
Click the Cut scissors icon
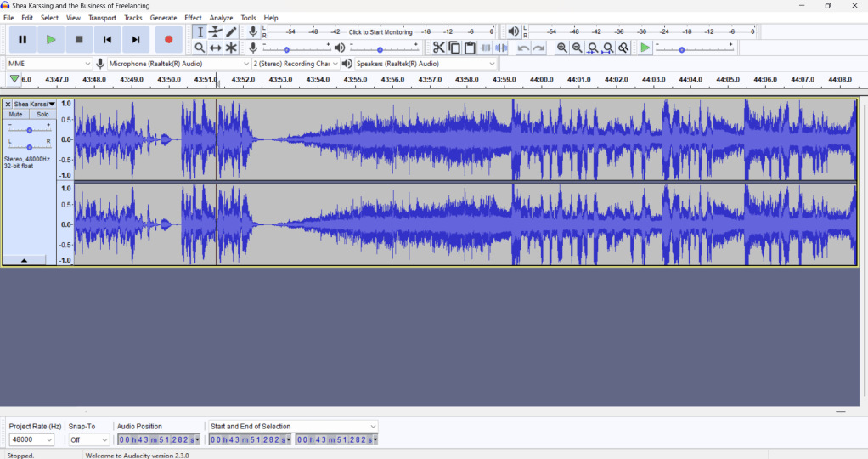tap(438, 48)
